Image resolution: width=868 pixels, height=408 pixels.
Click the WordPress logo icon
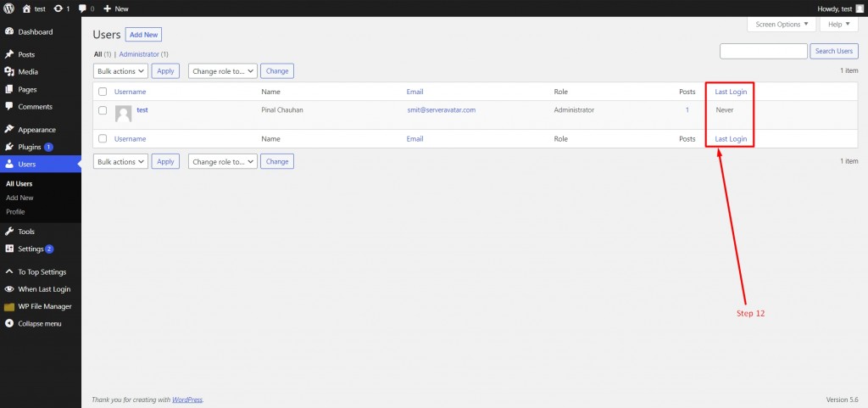[x=8, y=8]
